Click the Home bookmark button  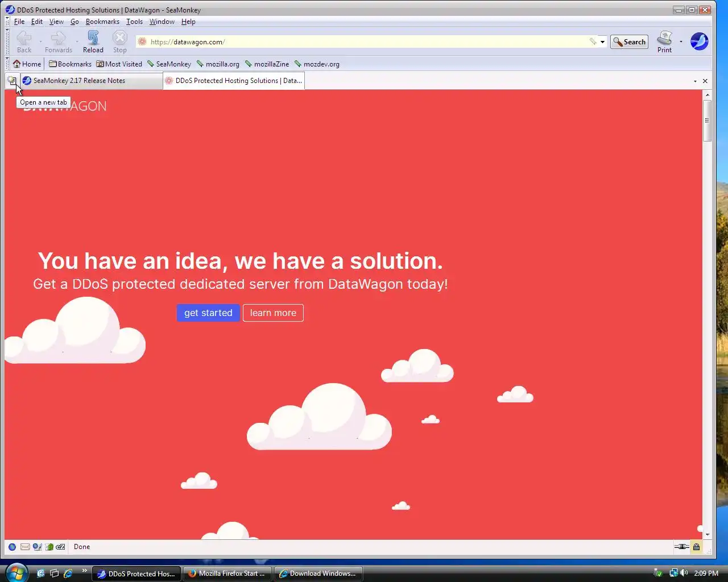(x=27, y=64)
